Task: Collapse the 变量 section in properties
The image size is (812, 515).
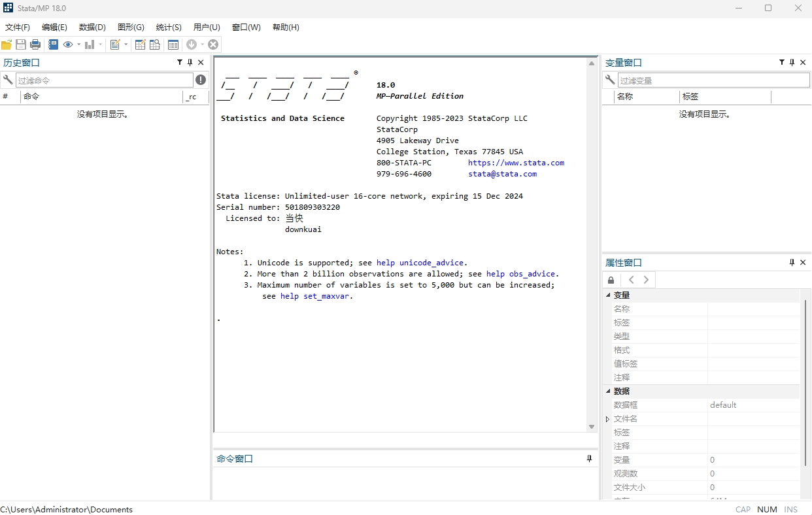Action: point(608,295)
